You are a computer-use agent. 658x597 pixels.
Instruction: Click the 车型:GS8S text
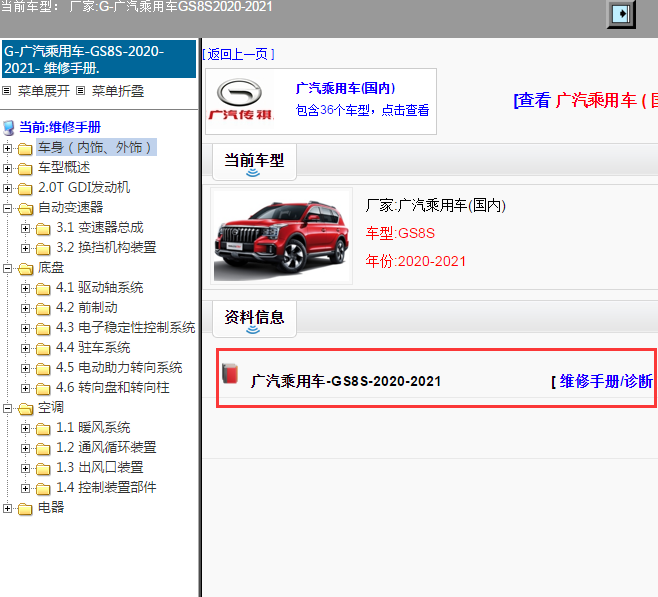[400, 233]
